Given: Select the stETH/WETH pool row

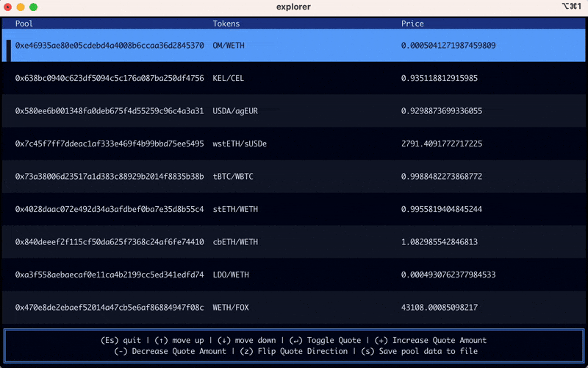Looking at the screenshot, I should pyautogui.click(x=294, y=209).
